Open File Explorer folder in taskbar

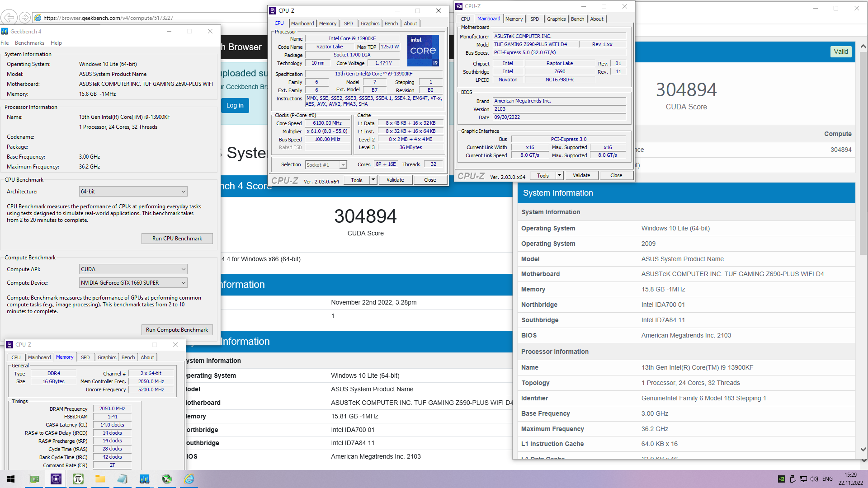click(100, 479)
